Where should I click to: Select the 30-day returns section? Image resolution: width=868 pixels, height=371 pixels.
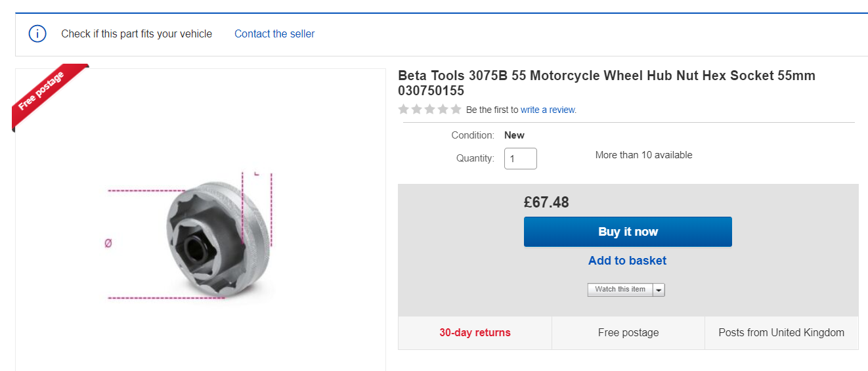click(475, 333)
